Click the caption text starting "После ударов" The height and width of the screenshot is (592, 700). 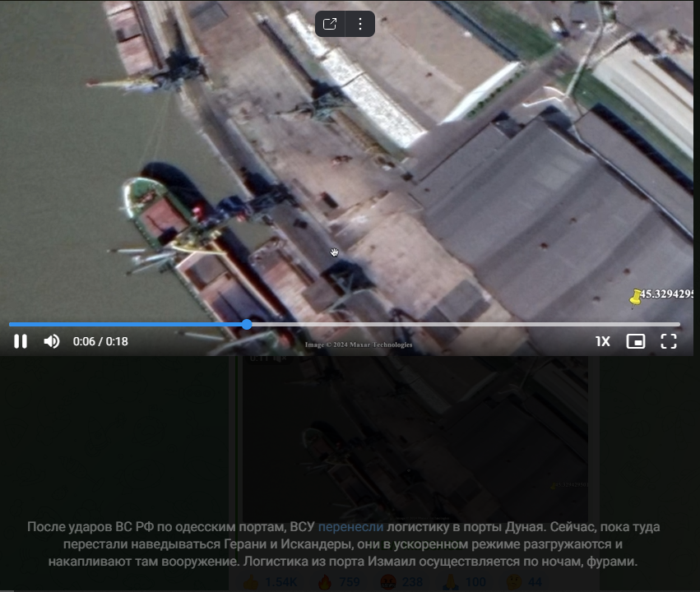tap(343, 544)
